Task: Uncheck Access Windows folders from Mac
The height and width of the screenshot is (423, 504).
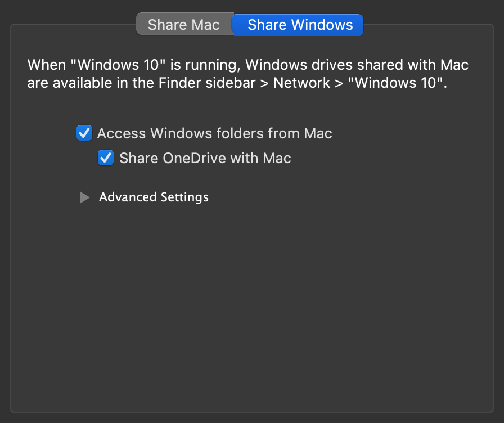Action: pyautogui.click(x=84, y=133)
